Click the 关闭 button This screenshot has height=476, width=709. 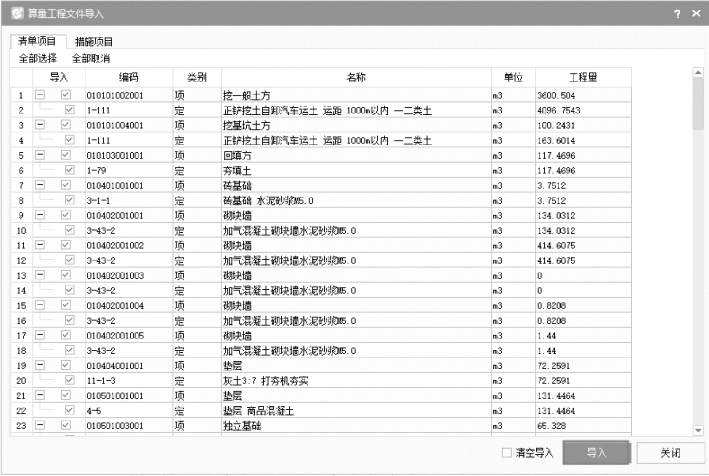[670, 452]
